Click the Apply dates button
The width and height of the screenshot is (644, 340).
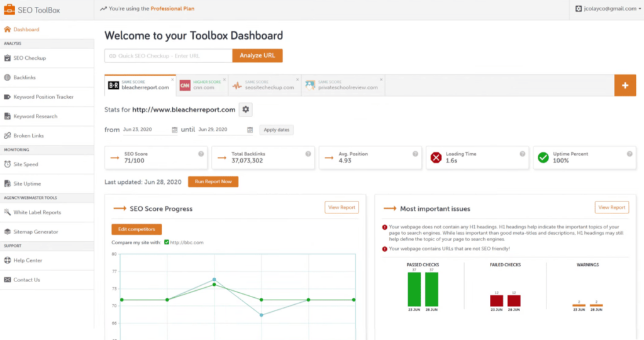[277, 130]
